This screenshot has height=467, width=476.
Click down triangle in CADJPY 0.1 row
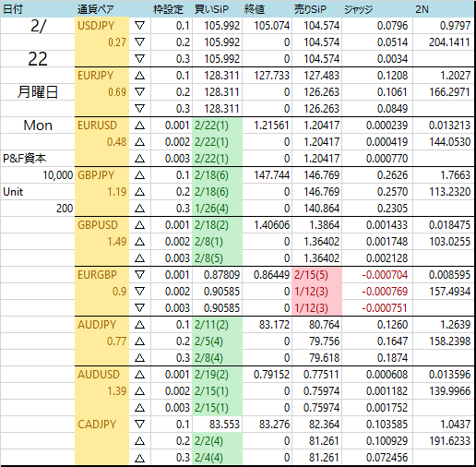click(x=139, y=425)
